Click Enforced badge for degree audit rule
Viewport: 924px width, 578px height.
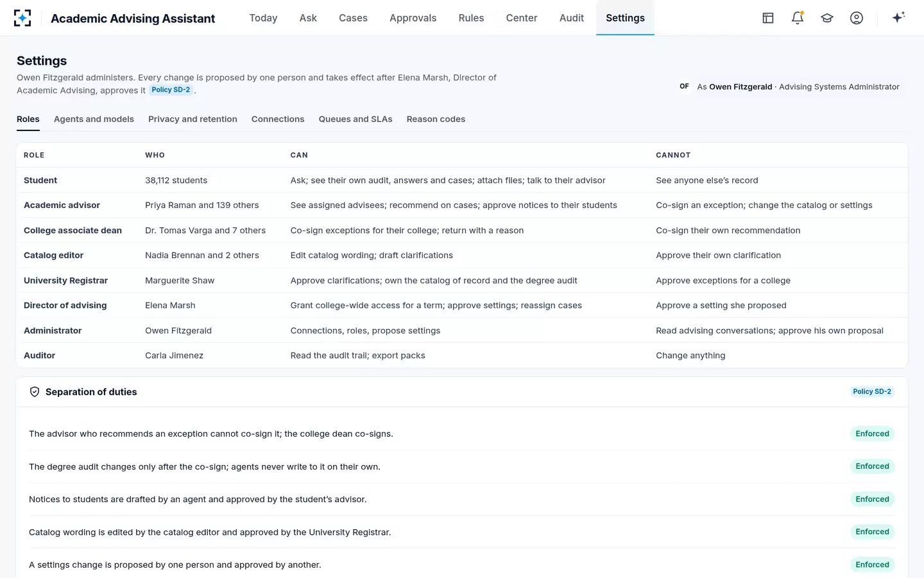click(872, 466)
